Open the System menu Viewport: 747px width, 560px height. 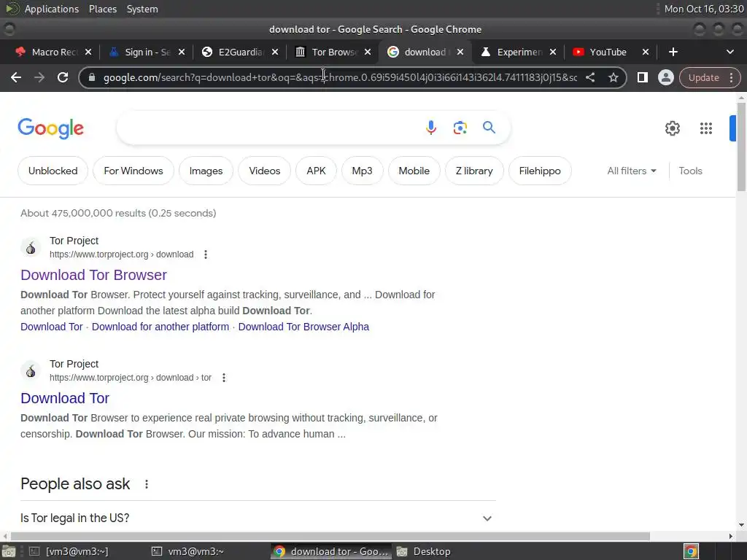pos(142,9)
